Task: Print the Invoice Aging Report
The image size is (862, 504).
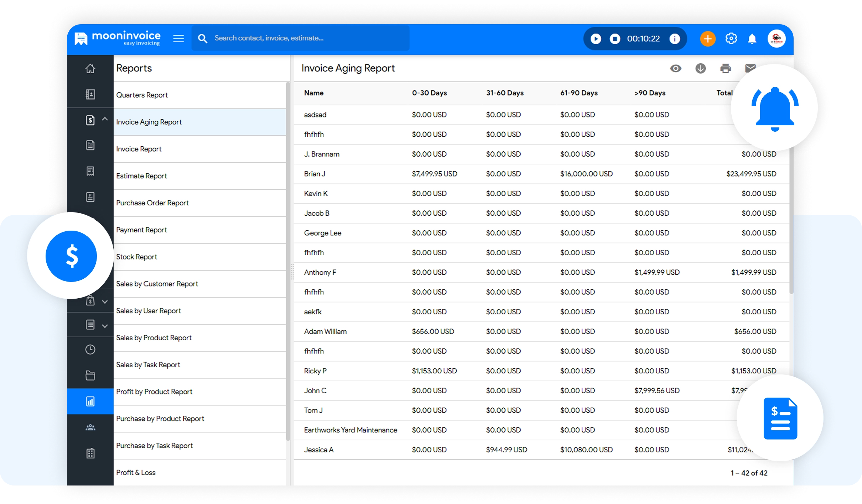Action: [x=725, y=68]
